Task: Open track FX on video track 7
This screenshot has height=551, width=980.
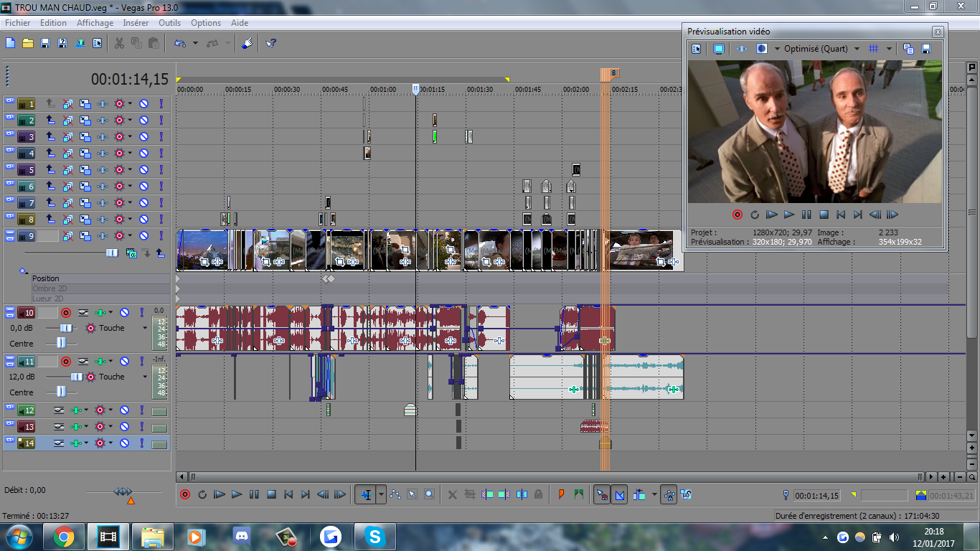Action: (103, 203)
